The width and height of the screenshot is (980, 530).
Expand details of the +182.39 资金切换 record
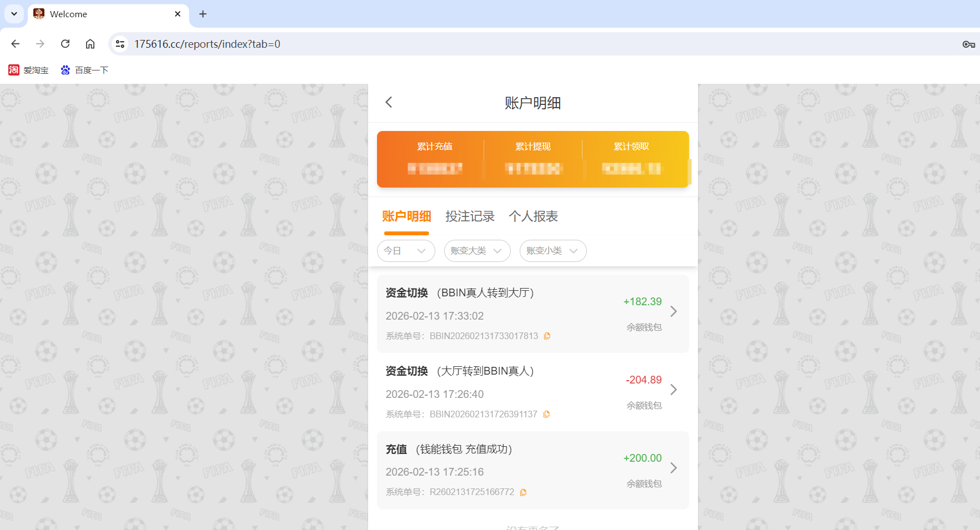pos(674,312)
